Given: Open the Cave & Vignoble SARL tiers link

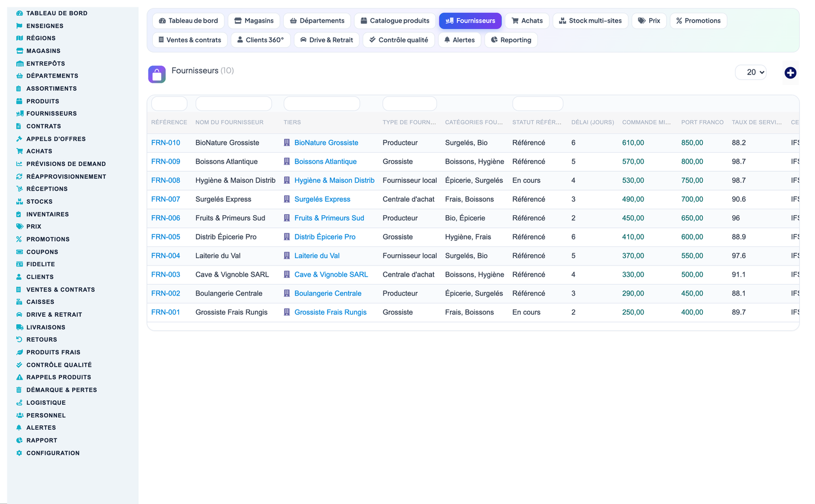Looking at the screenshot, I should point(331,275).
